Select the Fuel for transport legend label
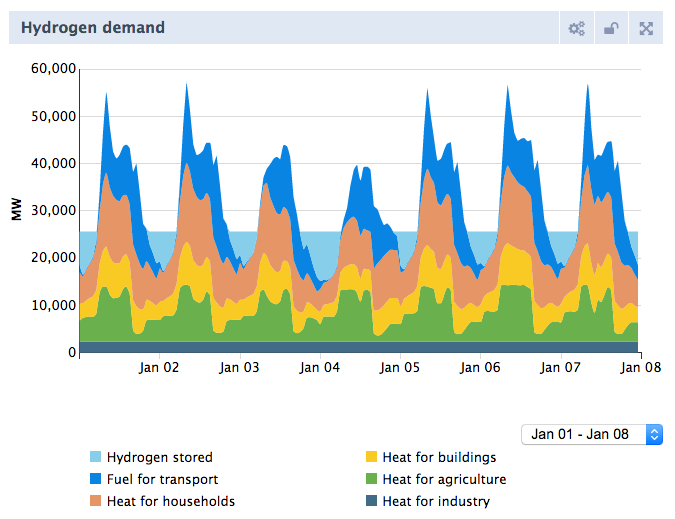The image size is (675, 519). click(x=162, y=479)
